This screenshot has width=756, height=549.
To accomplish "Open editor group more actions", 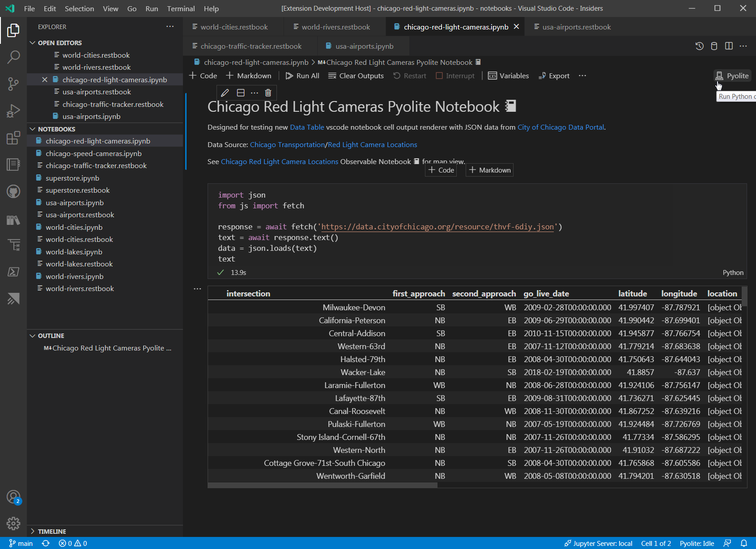I will pos(743,46).
